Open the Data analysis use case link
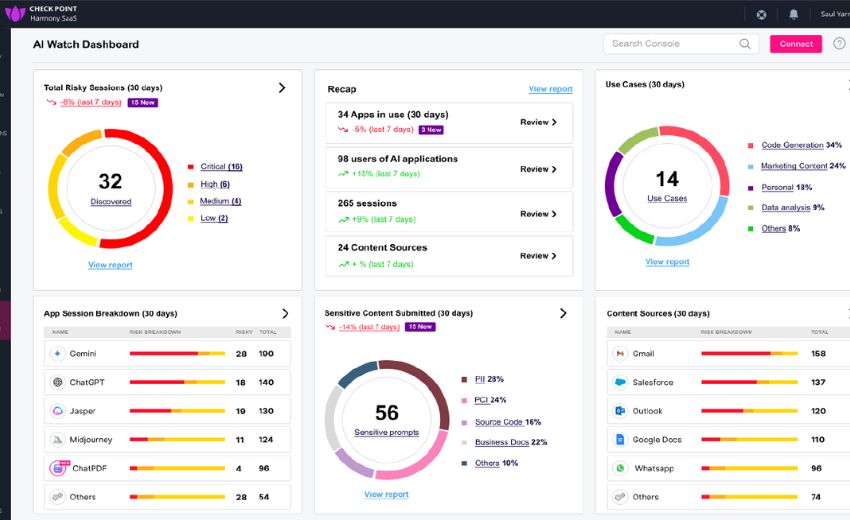850x520 pixels. click(x=785, y=207)
